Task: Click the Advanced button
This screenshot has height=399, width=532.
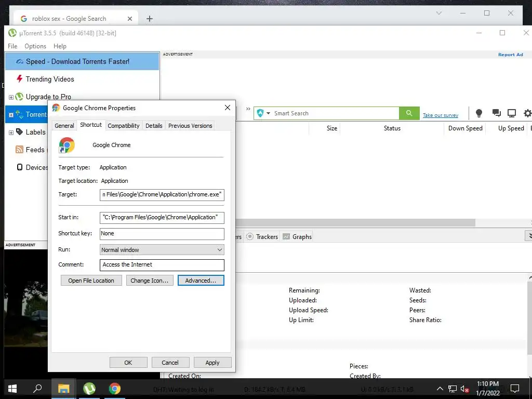Action: coord(201,281)
